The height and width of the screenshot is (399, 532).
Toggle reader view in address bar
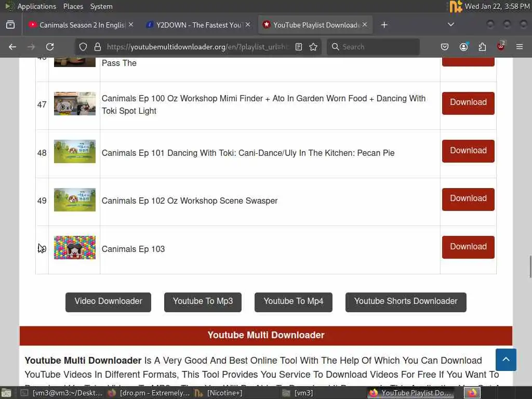(x=299, y=47)
